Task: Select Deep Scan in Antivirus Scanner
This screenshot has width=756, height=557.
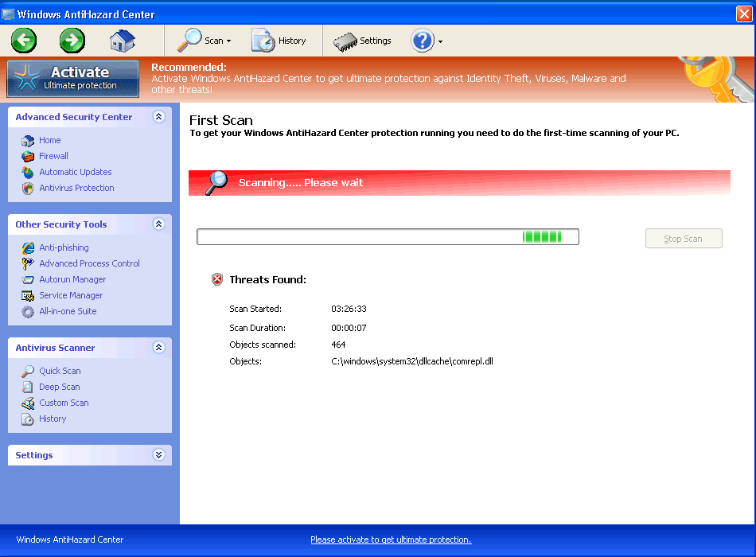Action: (60, 387)
